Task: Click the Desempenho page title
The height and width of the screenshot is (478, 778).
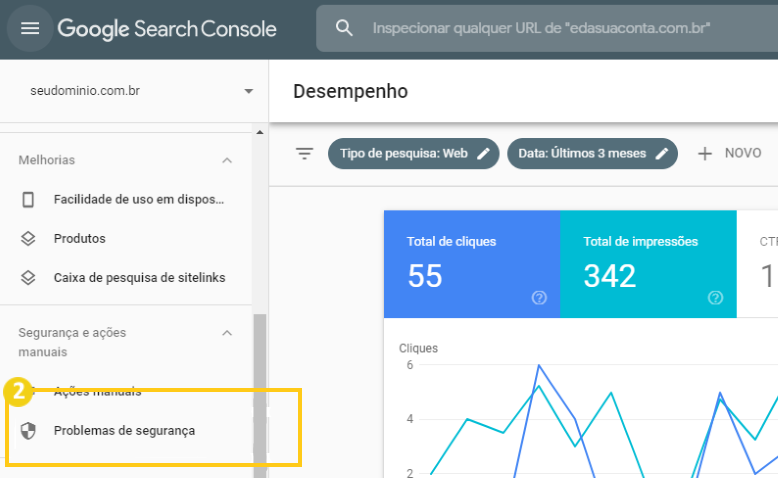Action: pyautogui.click(x=351, y=91)
